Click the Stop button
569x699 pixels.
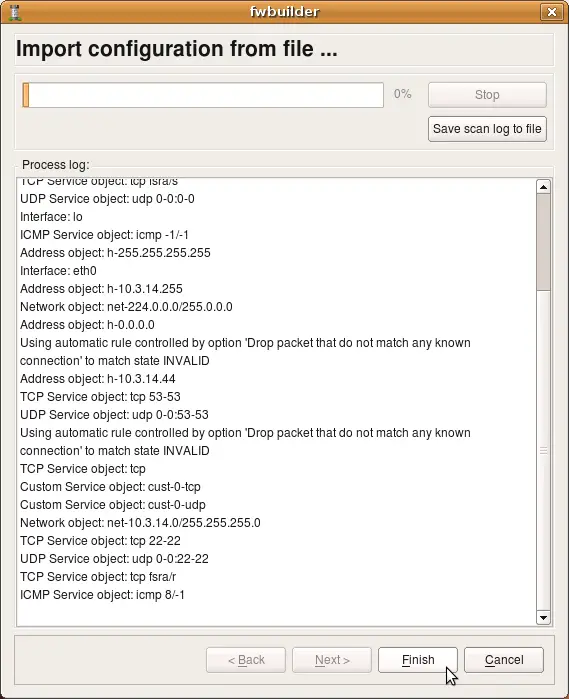click(487, 95)
